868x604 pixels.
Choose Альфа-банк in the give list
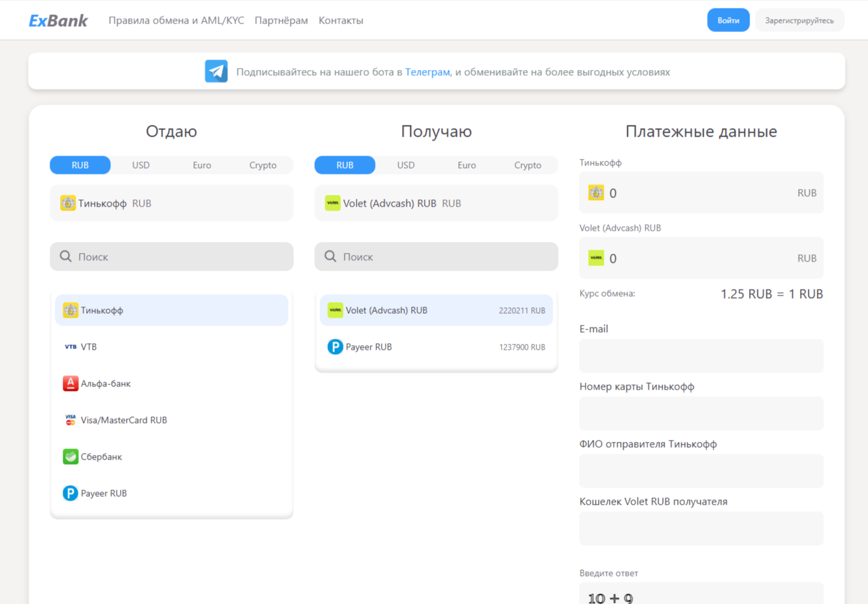coord(172,384)
